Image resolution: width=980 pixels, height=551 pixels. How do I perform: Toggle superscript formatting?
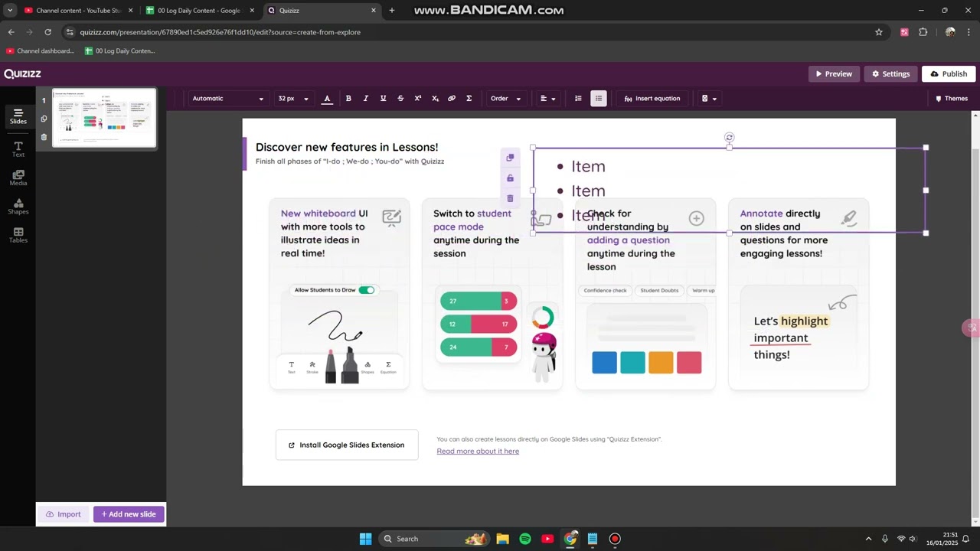point(417,98)
